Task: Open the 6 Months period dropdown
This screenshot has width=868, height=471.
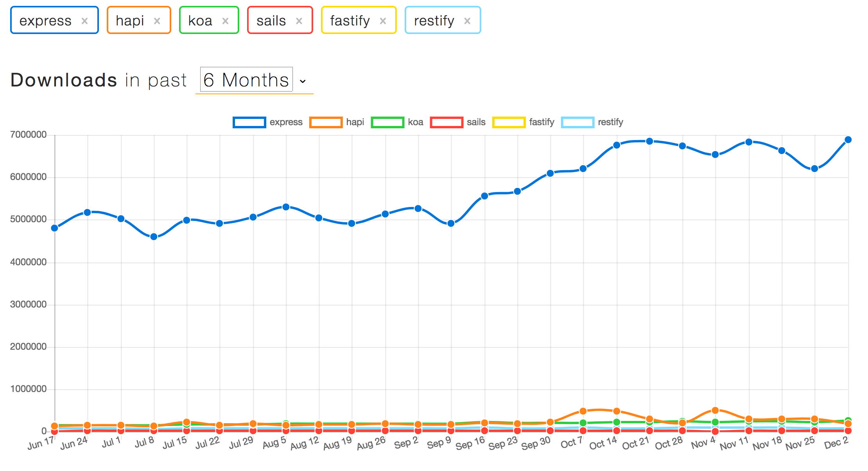Action: (246, 80)
